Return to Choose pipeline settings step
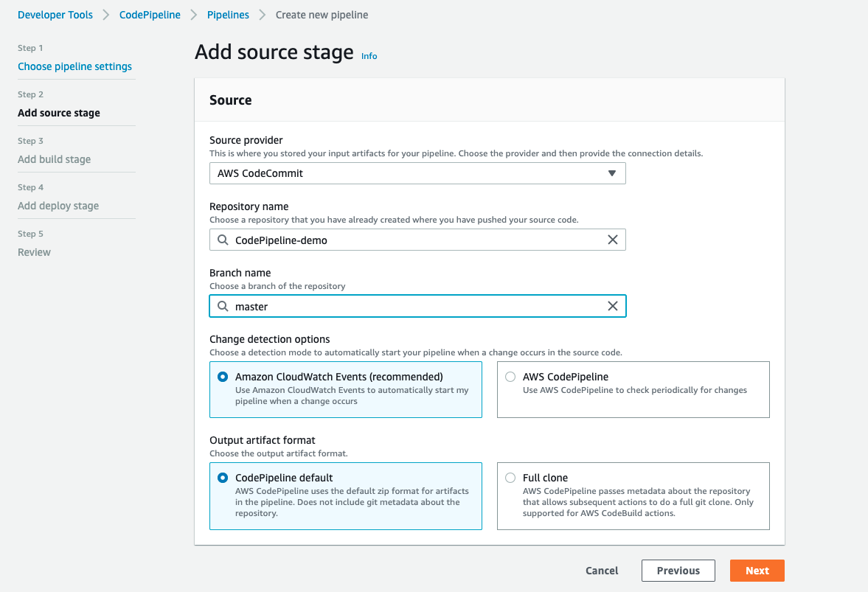The height and width of the screenshot is (592, 868). pyautogui.click(x=74, y=66)
